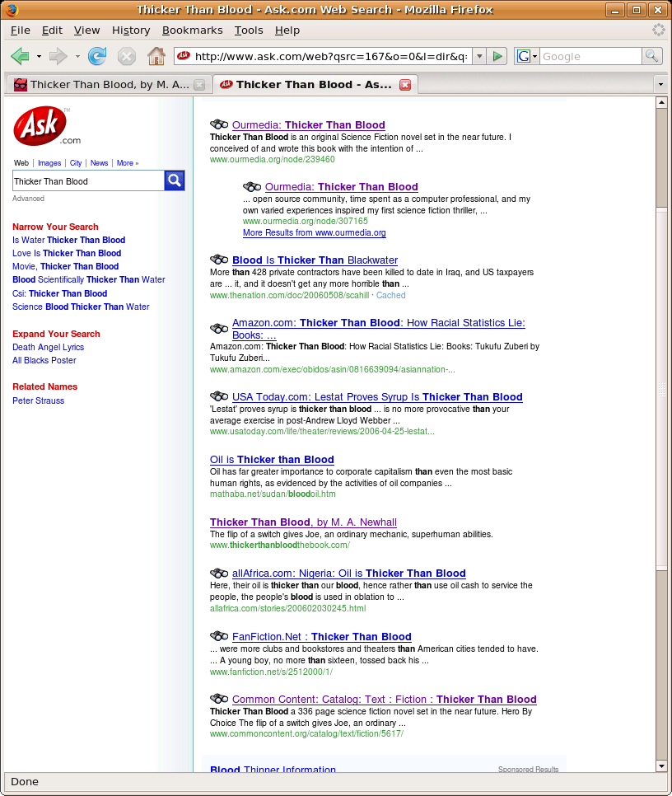The height and width of the screenshot is (796, 672).
Task: Click binoculars icon beside Amazon.com result
Action: tap(219, 329)
